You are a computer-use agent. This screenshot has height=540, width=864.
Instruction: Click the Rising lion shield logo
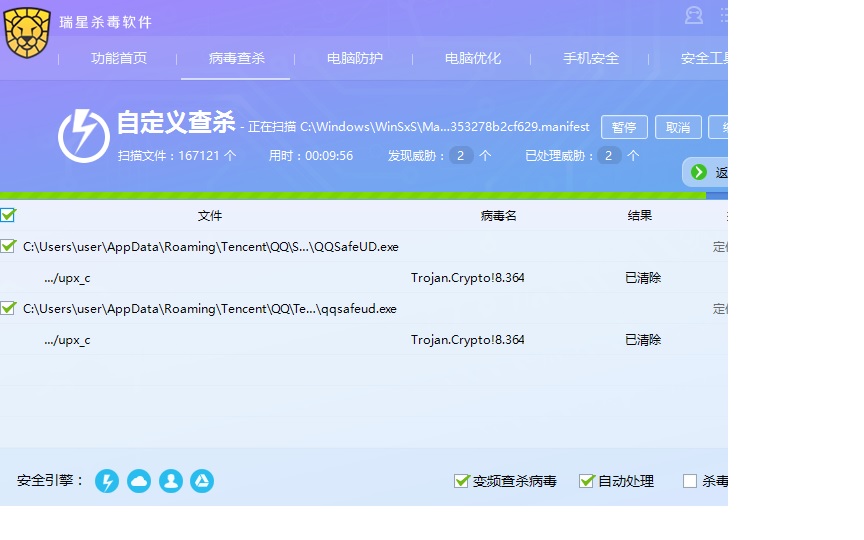click(x=26, y=33)
